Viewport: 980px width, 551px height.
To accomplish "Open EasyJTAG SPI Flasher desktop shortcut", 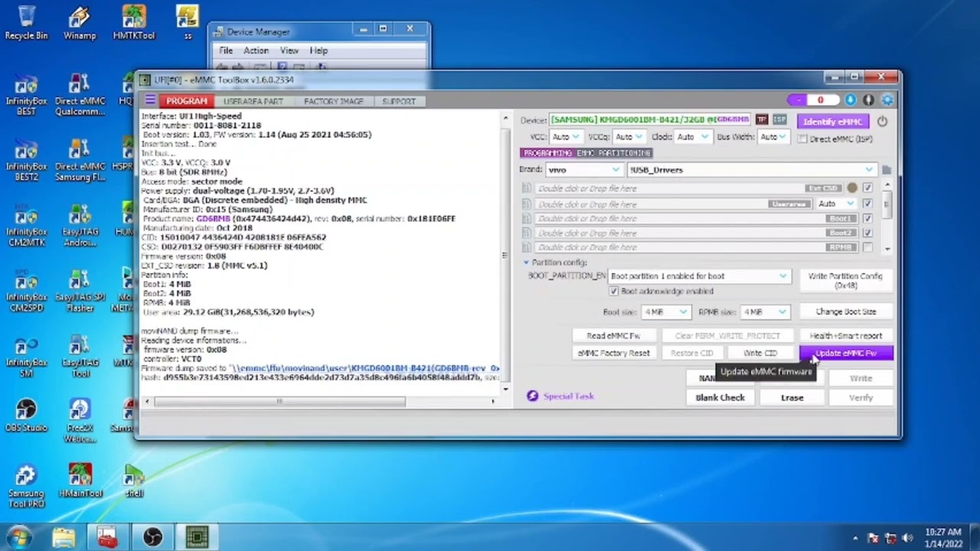I will (80, 291).
